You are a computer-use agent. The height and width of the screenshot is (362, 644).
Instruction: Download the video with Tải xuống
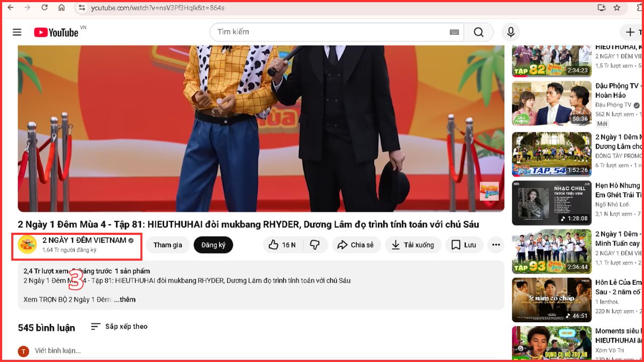pos(413,245)
